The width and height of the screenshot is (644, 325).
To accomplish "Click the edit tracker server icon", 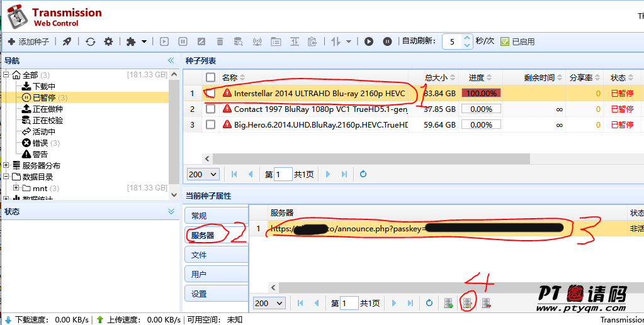I will 467,303.
